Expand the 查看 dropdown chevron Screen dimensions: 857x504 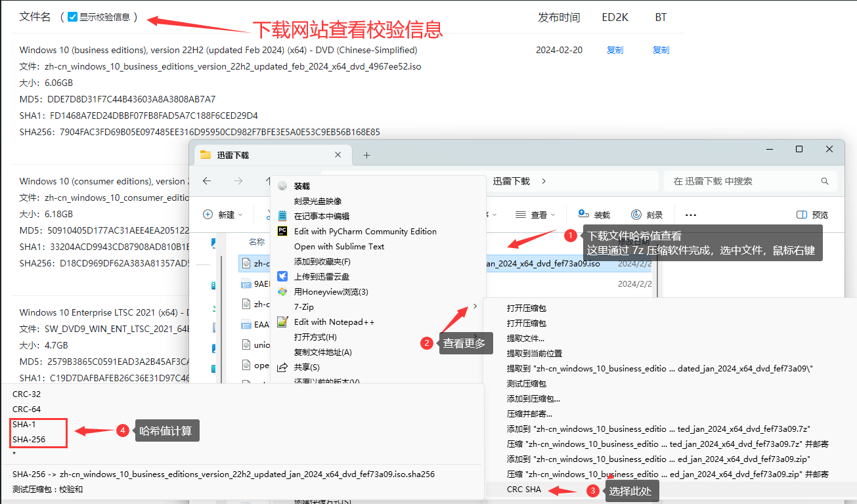point(553,215)
